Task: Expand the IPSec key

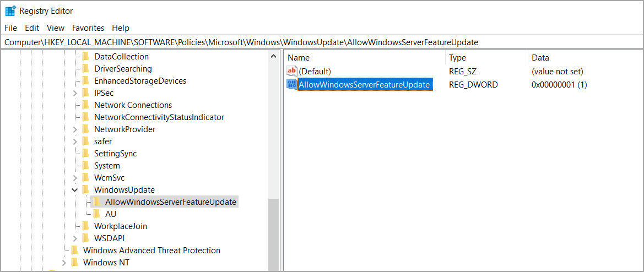Action: 75,93
